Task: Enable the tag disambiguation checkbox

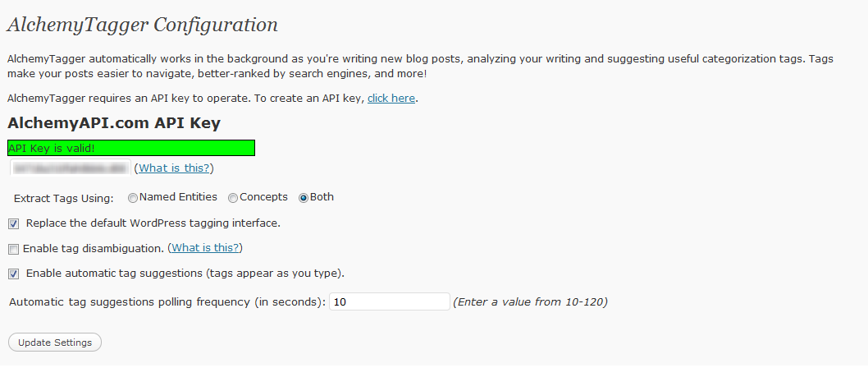Action: tap(14, 249)
